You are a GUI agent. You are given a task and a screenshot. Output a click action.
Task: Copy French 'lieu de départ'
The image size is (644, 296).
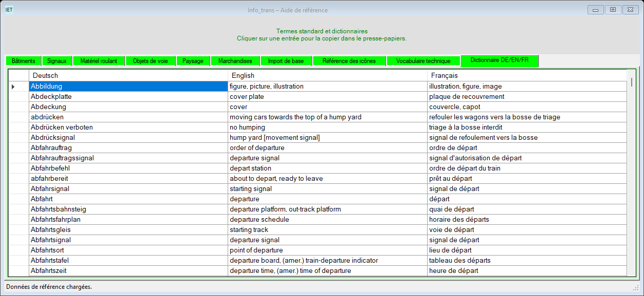tap(527, 250)
